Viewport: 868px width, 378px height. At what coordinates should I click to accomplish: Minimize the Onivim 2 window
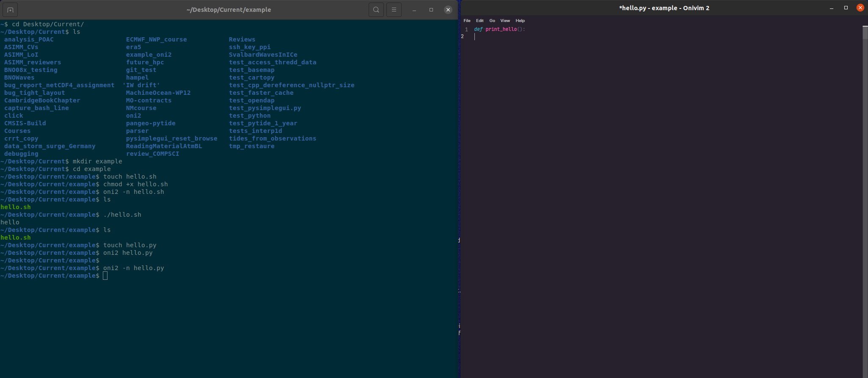[832, 8]
